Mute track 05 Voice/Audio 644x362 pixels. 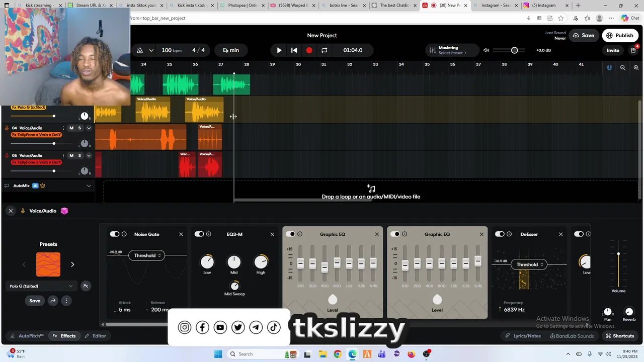tap(71, 155)
